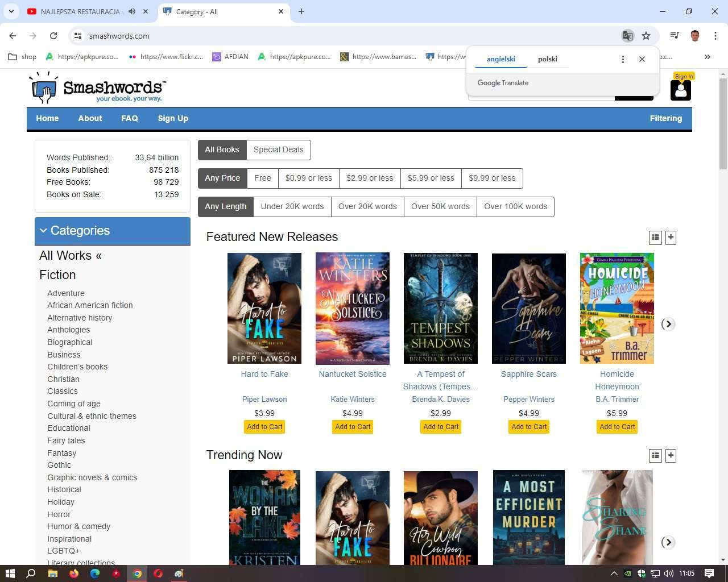Open Sapphire Scars book title link
728x582 pixels.
(529, 374)
